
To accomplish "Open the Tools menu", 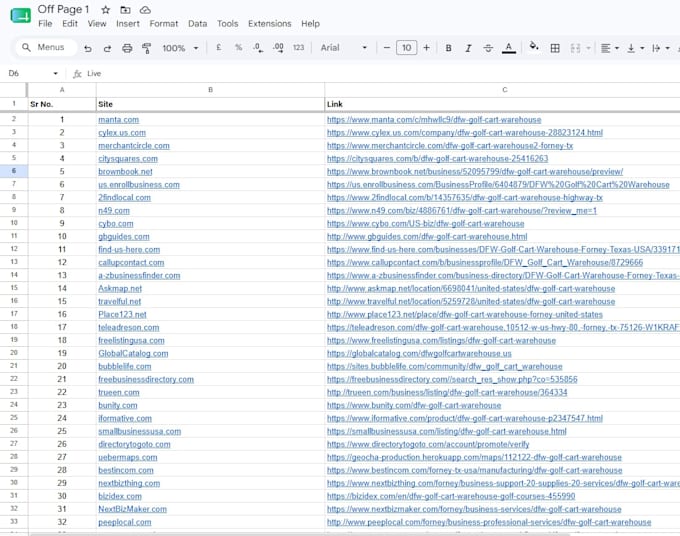I will point(227,24).
